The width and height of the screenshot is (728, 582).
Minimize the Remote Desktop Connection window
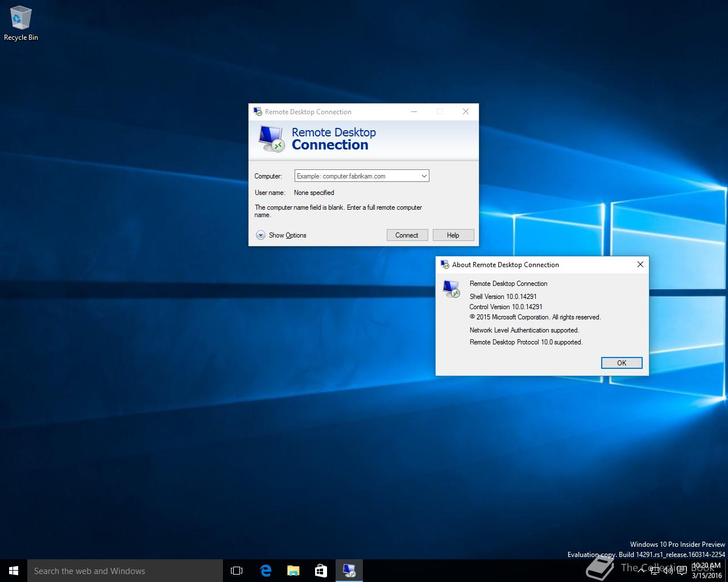point(414,111)
